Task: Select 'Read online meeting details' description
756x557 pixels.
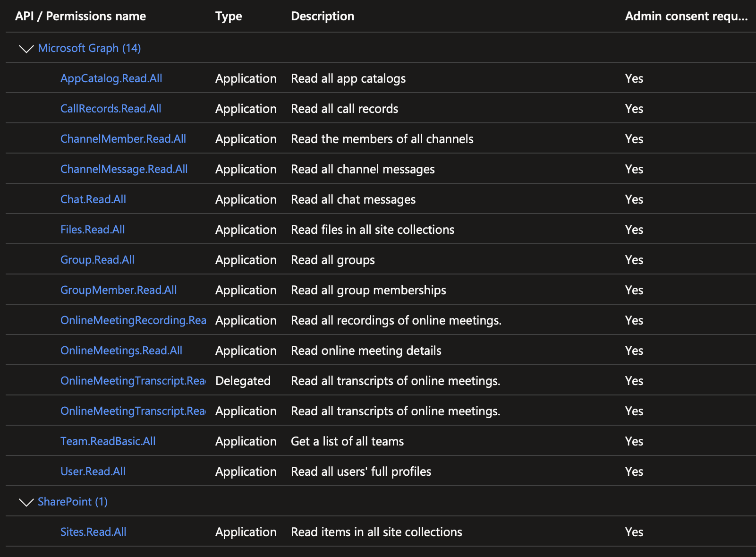Action: click(366, 351)
